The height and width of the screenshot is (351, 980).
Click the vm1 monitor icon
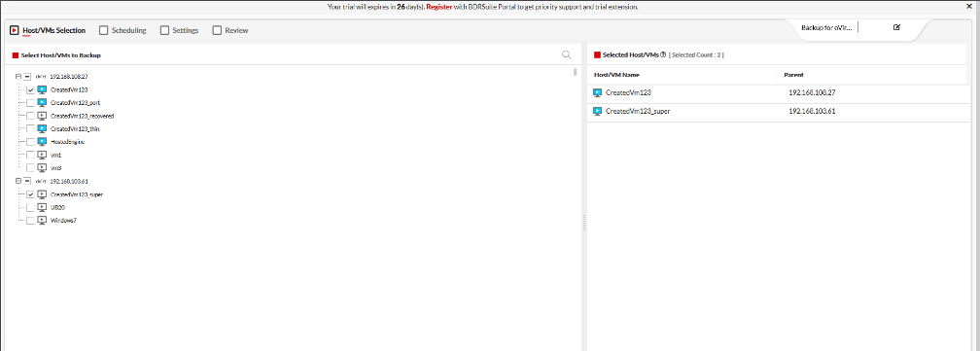[42, 155]
